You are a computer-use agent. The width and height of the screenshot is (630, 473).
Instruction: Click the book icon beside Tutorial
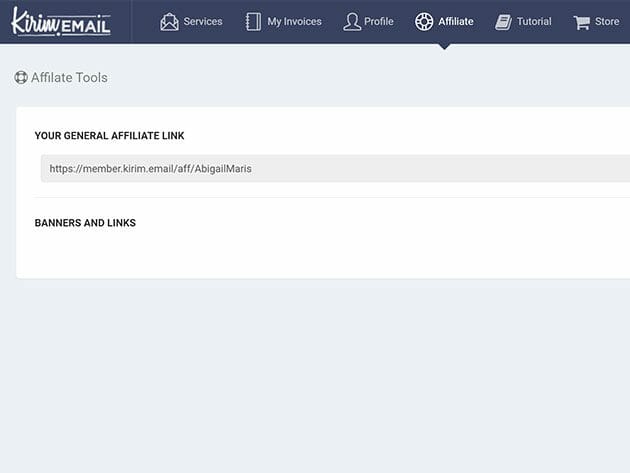tap(503, 22)
